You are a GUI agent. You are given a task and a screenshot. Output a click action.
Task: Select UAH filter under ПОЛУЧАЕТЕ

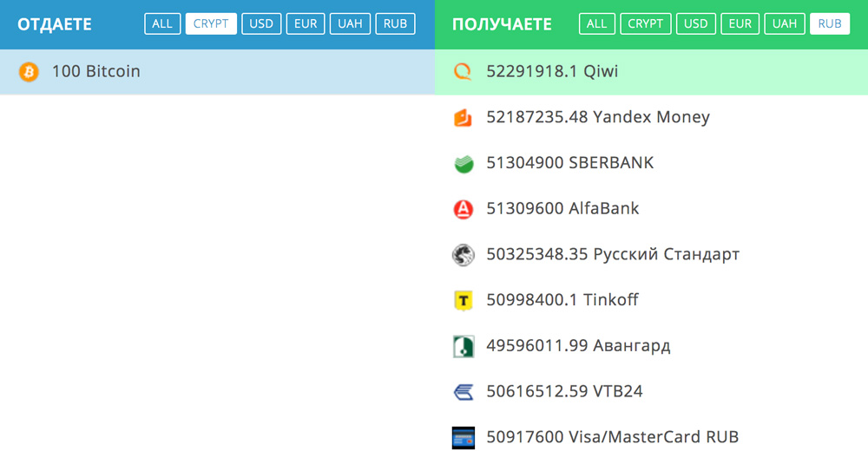tap(785, 23)
